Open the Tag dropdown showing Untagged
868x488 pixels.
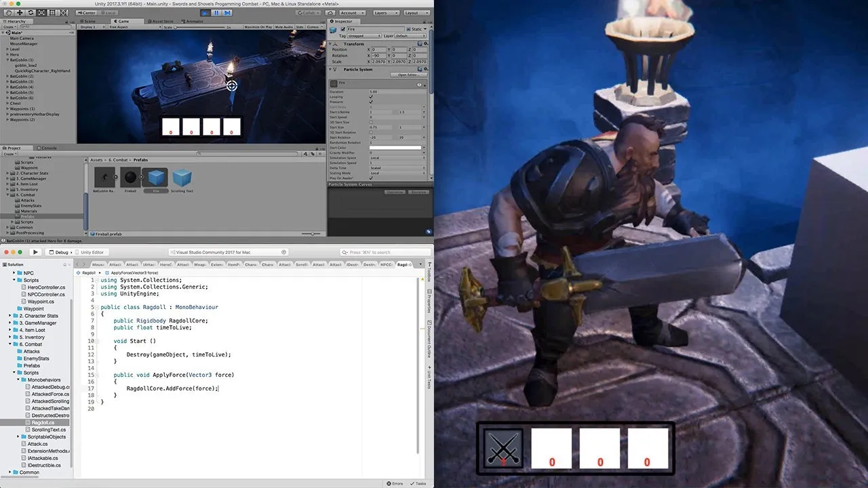(366, 36)
